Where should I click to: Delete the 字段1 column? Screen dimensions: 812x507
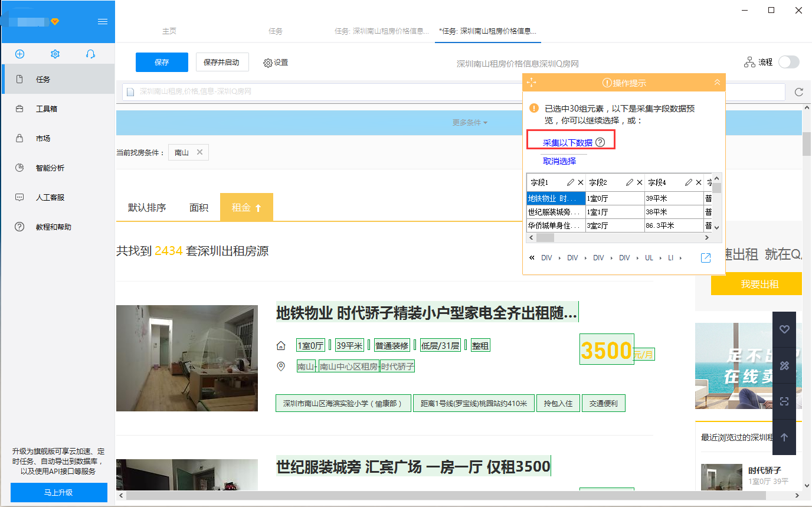click(581, 183)
